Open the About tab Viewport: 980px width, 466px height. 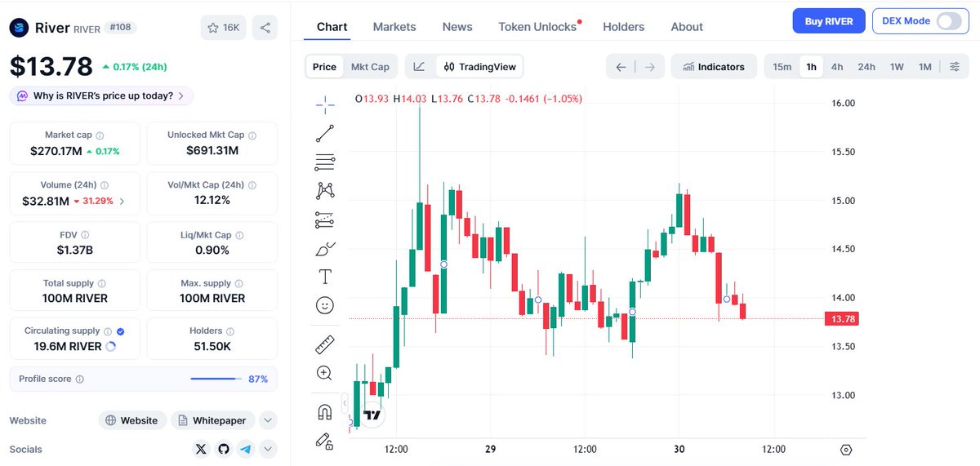[687, 27]
